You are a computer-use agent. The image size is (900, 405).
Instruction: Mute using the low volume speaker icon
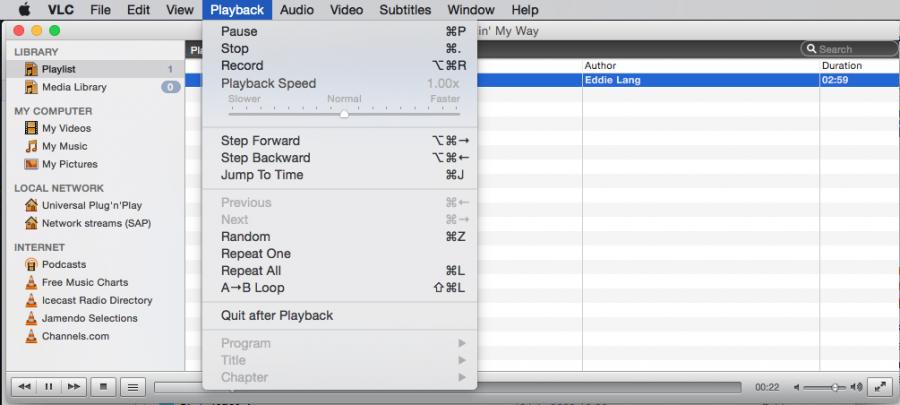pos(796,387)
